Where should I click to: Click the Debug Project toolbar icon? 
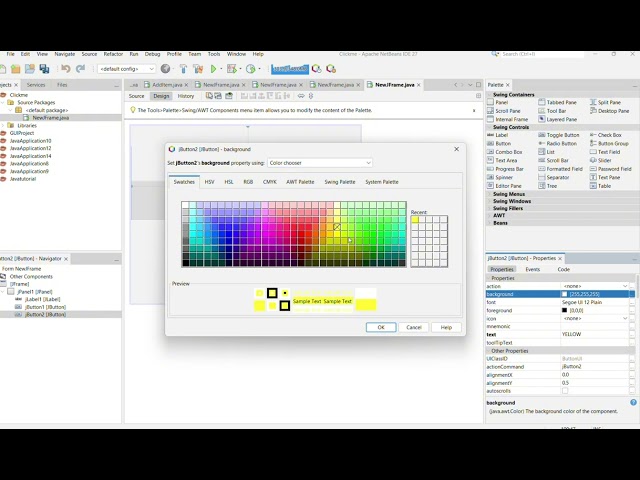click(x=231, y=69)
